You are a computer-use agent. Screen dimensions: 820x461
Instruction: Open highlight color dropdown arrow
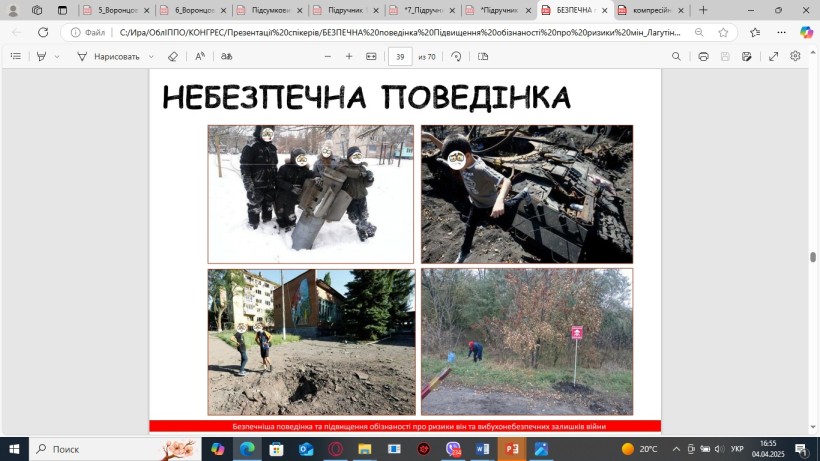tap(56, 56)
